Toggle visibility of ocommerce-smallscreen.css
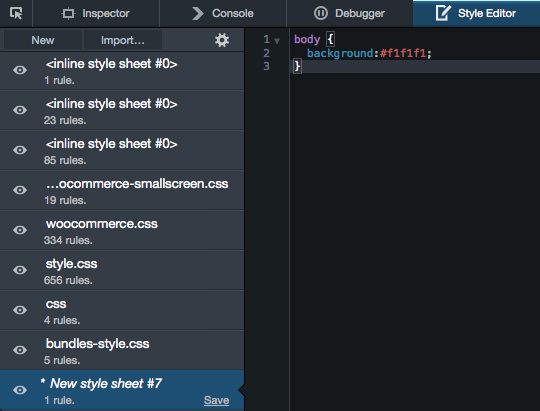The width and height of the screenshot is (540, 411). (x=20, y=190)
